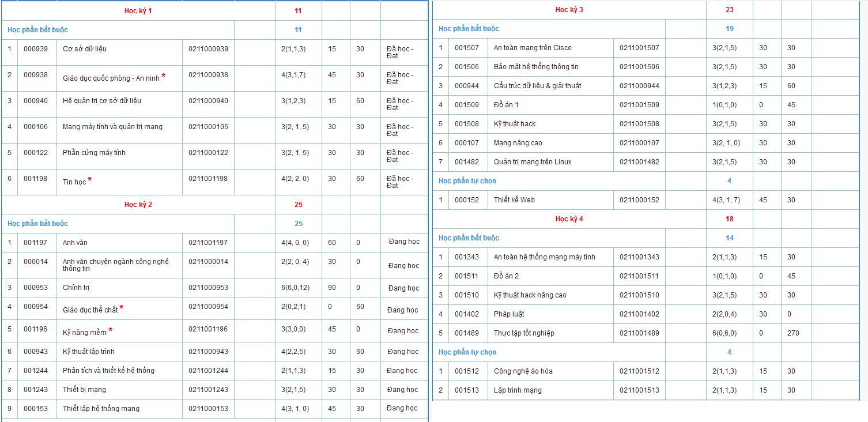Open the Cơ sở dữ liệu course
The height and width of the screenshot is (422, 868).
(85, 49)
